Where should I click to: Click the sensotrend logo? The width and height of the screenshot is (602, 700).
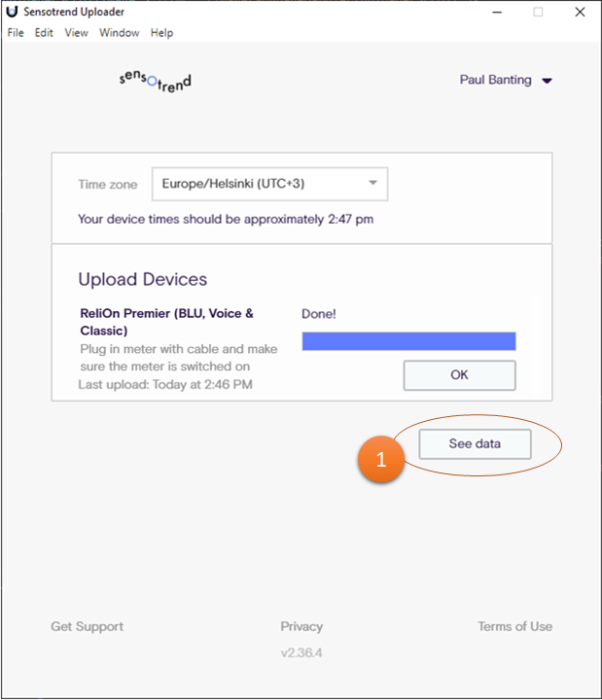(156, 80)
